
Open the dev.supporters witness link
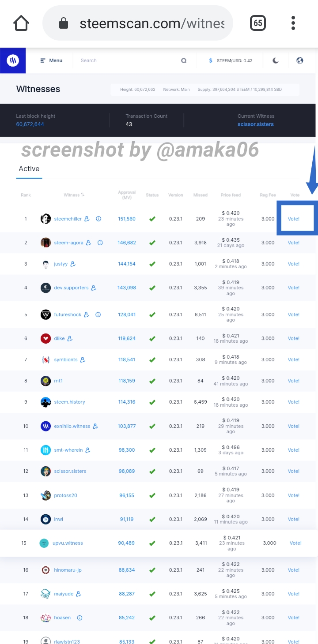point(71,288)
